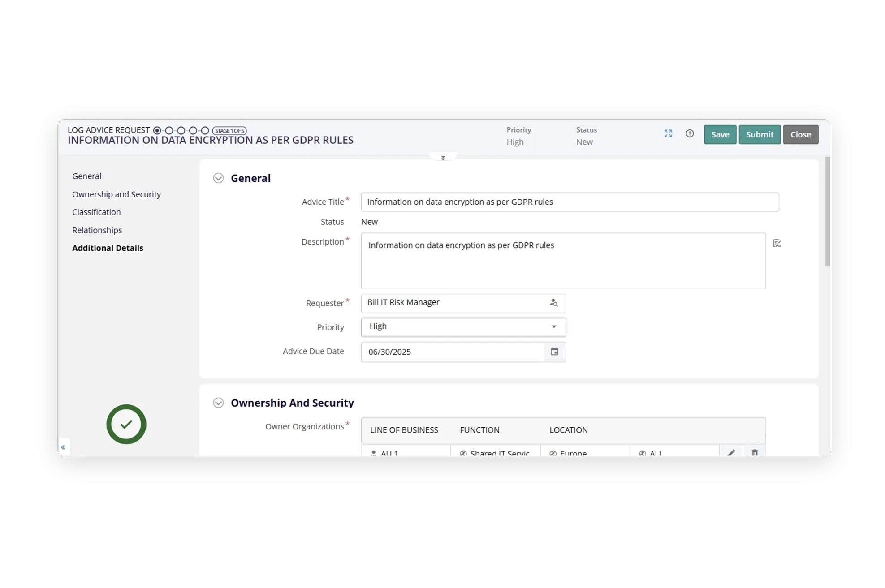885x588 pixels.
Task: Go to Relationships in the side navigation
Action: [x=97, y=230]
